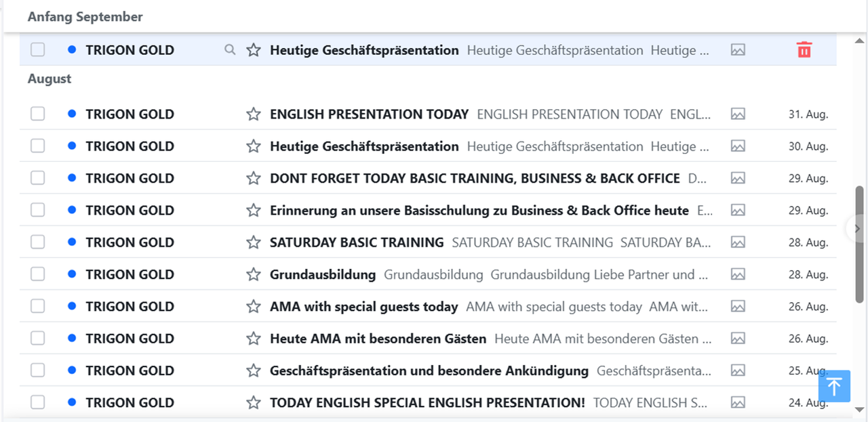Click image icon on 30. Aug. Heutige Geschäftspräsentation row
This screenshot has width=868, height=422.
pos(738,146)
